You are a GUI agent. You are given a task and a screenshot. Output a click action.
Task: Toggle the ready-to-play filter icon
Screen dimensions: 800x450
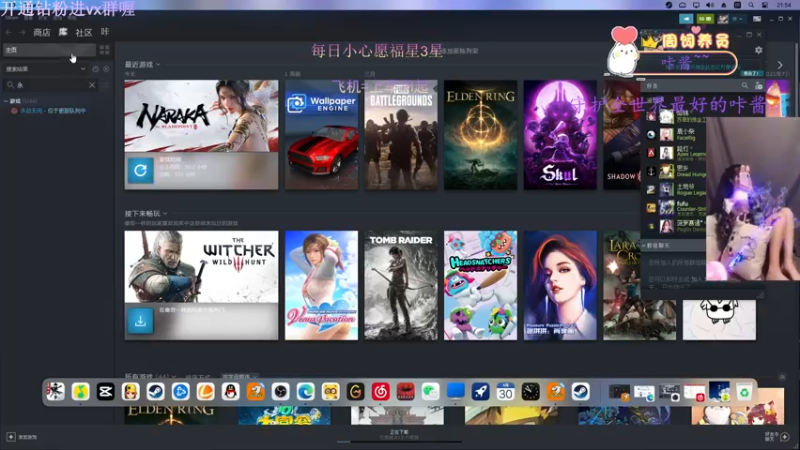pos(106,69)
